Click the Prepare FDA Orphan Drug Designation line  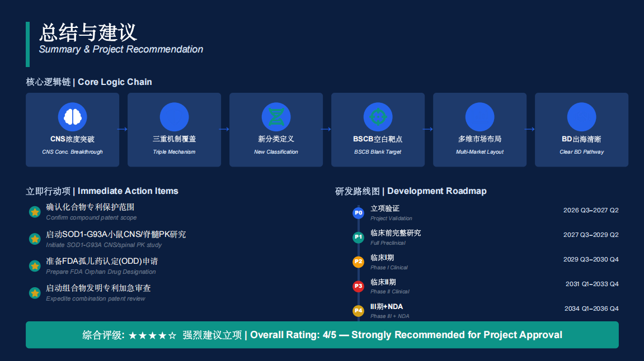[x=101, y=272]
